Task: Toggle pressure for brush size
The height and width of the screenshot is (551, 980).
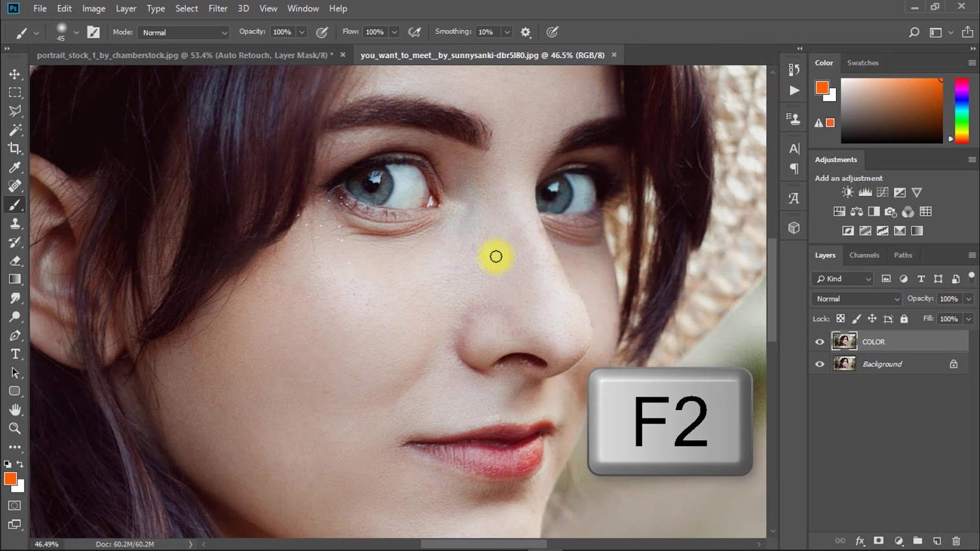Action: tap(552, 32)
